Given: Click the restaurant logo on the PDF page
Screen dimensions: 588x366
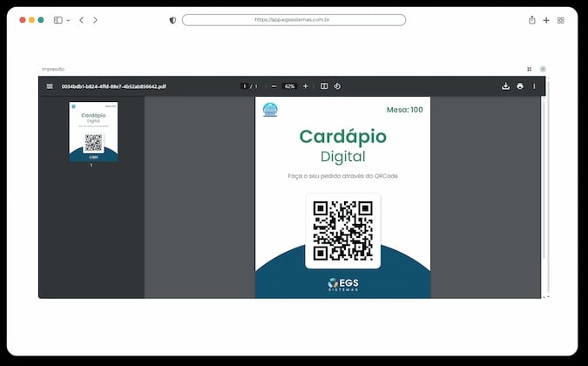Looking at the screenshot, I should tap(270, 110).
